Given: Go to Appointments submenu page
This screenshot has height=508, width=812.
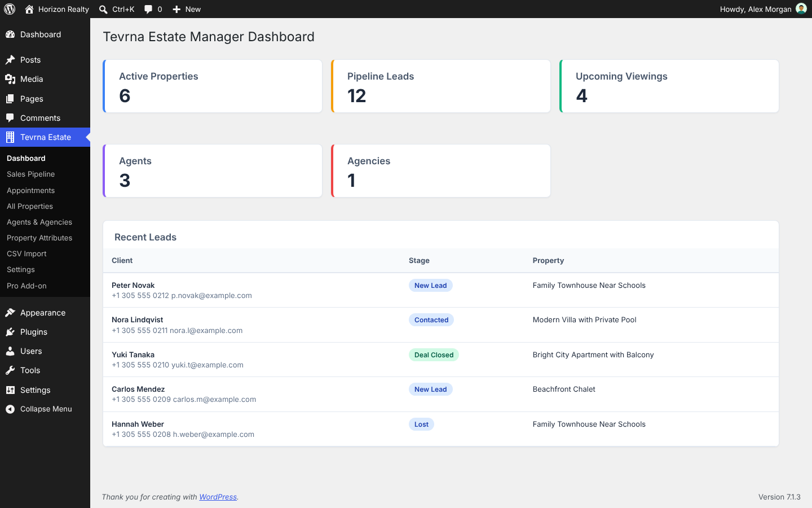Looking at the screenshot, I should coord(31,191).
